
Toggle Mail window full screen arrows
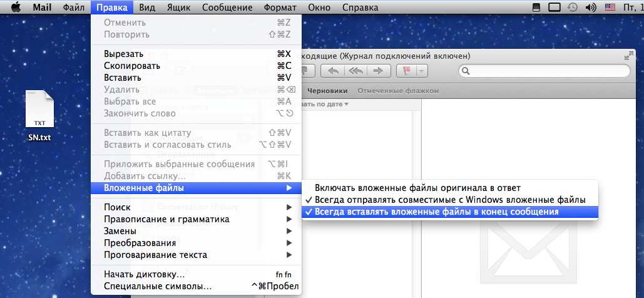628,56
